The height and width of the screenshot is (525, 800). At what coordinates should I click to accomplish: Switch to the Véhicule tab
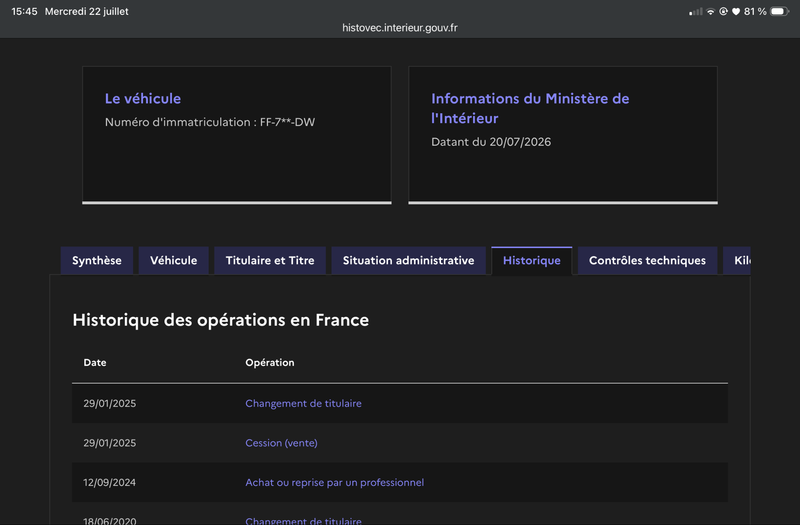click(173, 261)
